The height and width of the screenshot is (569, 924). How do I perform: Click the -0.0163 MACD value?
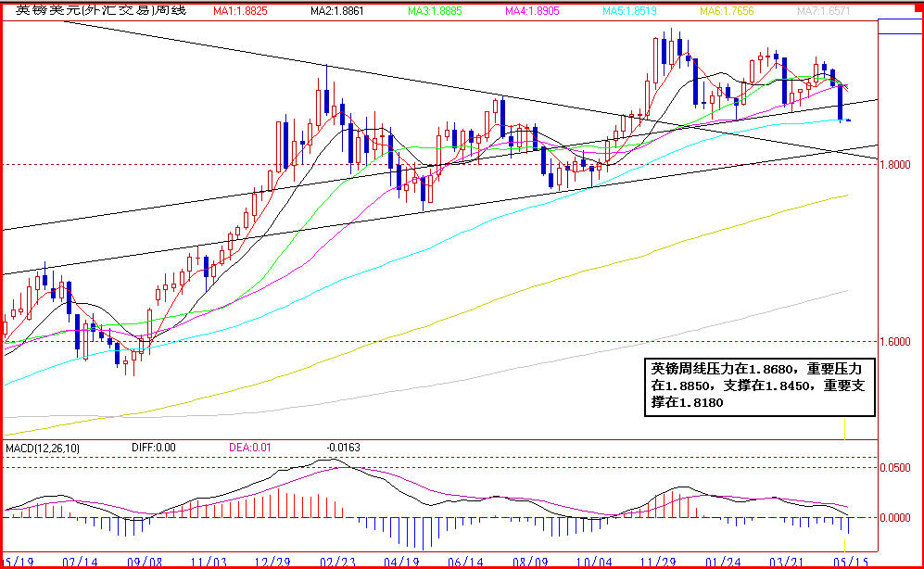[344, 448]
